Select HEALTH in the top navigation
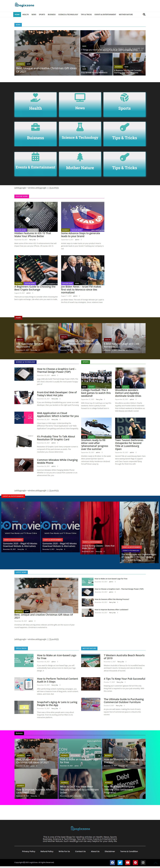Screen dimensions: 160x868 pos(26,15)
